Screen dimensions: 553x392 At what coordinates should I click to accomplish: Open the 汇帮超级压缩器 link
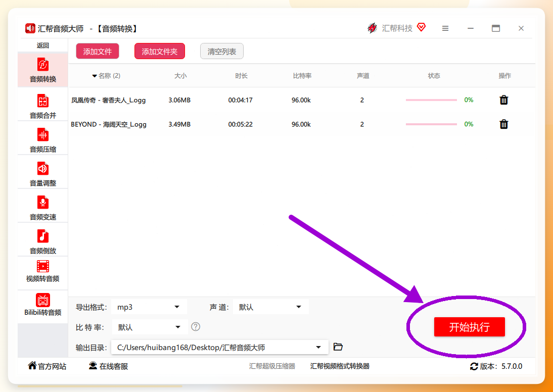tap(272, 366)
